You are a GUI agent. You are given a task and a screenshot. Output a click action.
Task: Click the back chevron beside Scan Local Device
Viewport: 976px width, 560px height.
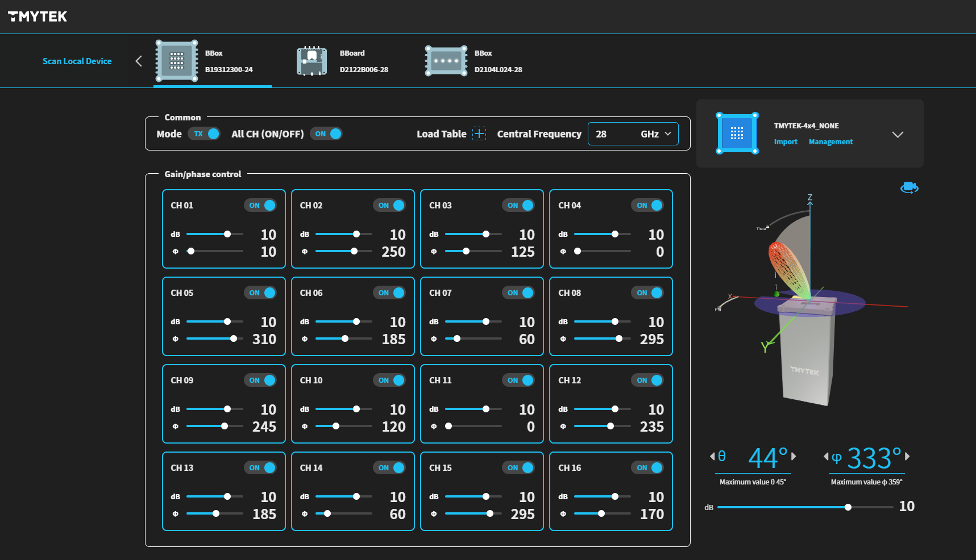[x=139, y=61]
